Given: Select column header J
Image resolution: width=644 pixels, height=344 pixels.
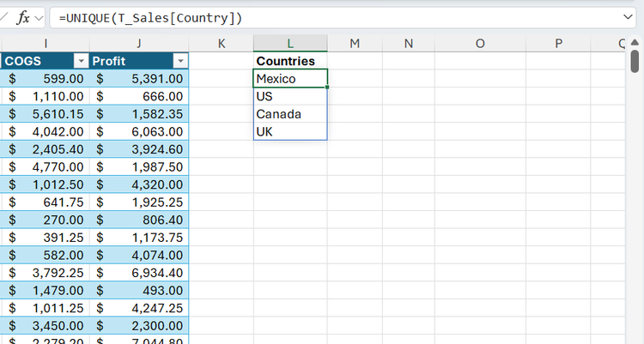Looking at the screenshot, I should pyautogui.click(x=139, y=43).
